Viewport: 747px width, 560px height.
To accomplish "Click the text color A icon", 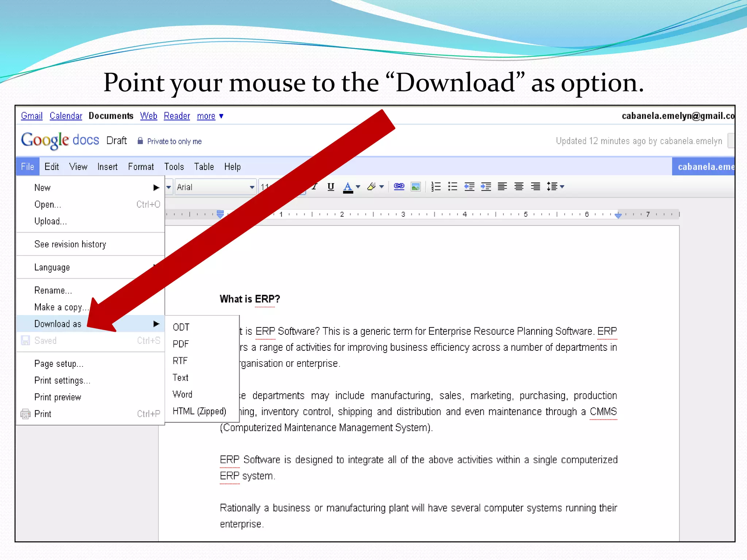I will coord(348,187).
